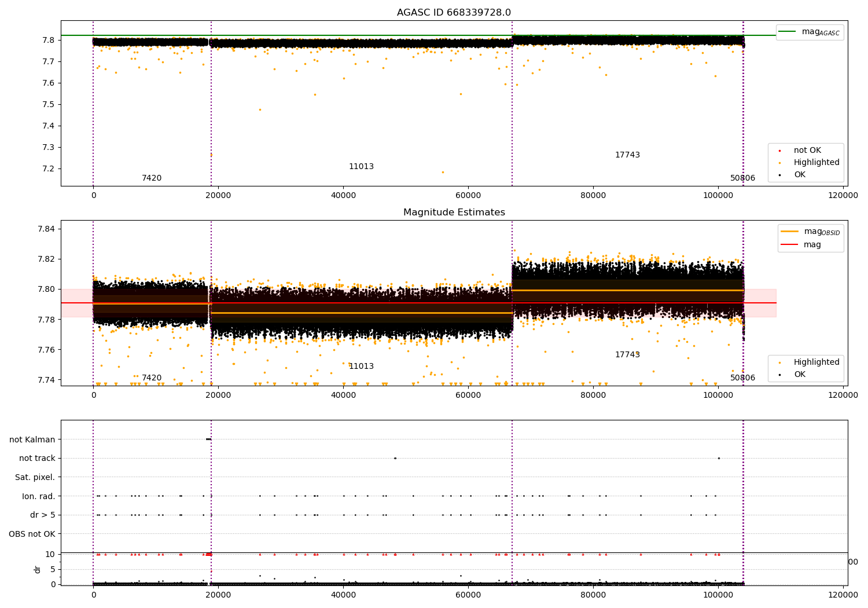
Task: Click obsid label 50806 in the top plot
Action: click(x=742, y=178)
